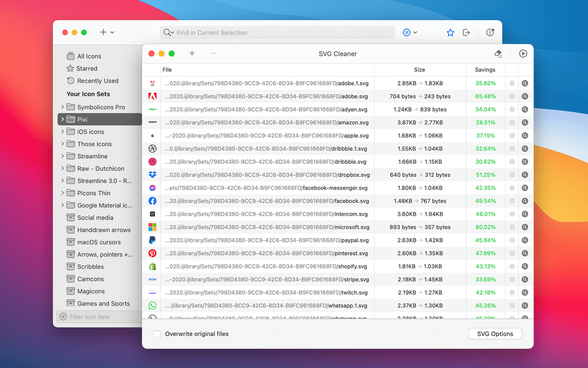Click the 65.48% savings value

(x=486, y=97)
